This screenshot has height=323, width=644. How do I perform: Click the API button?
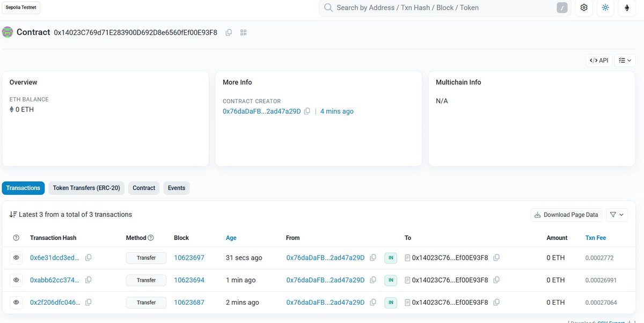click(x=599, y=61)
